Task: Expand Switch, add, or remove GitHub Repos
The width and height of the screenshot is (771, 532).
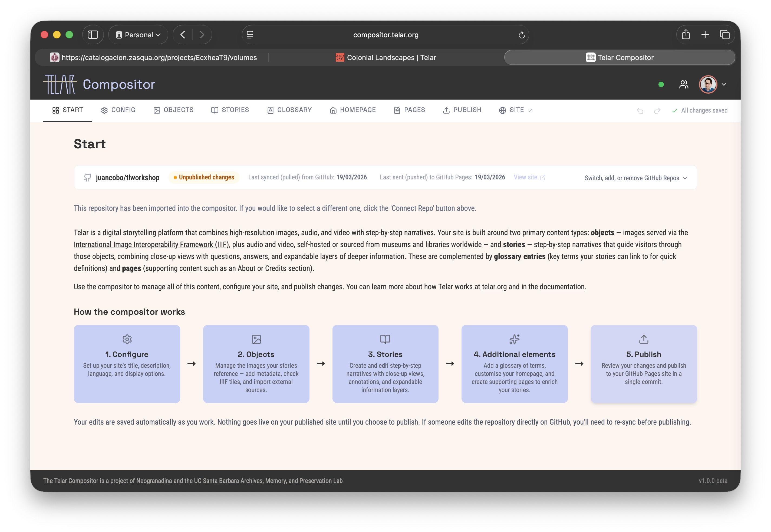Action: 636,178
